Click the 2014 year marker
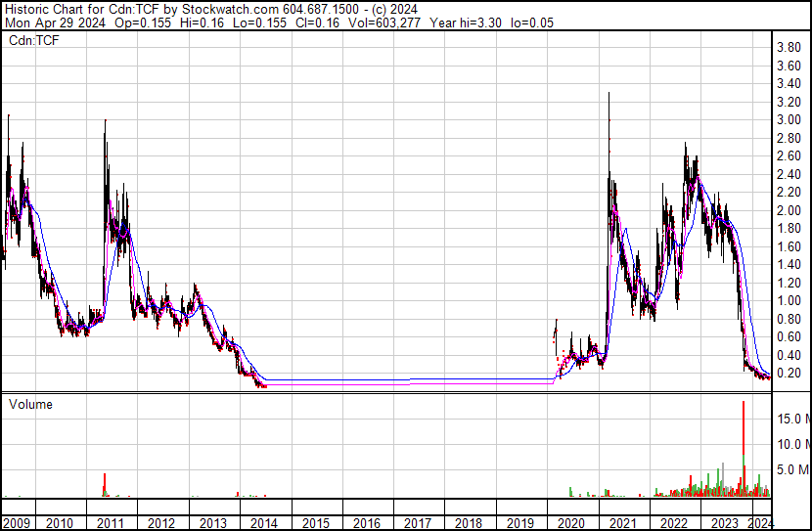 pyautogui.click(x=264, y=523)
